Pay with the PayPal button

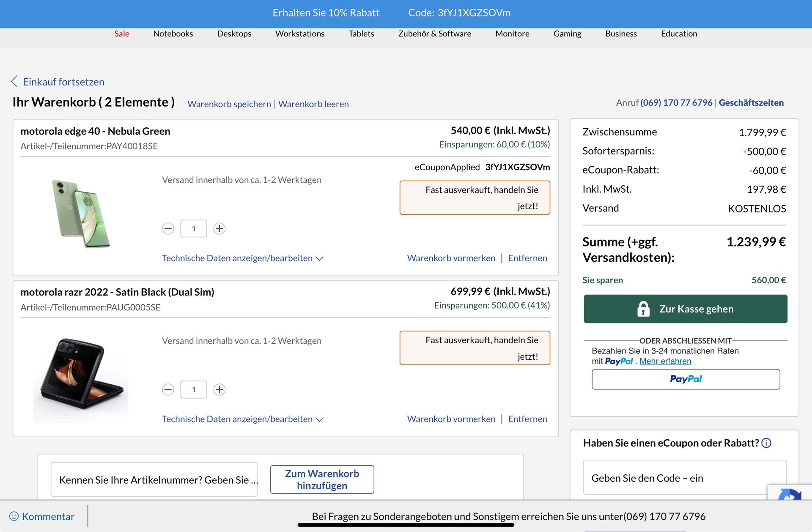(686, 379)
